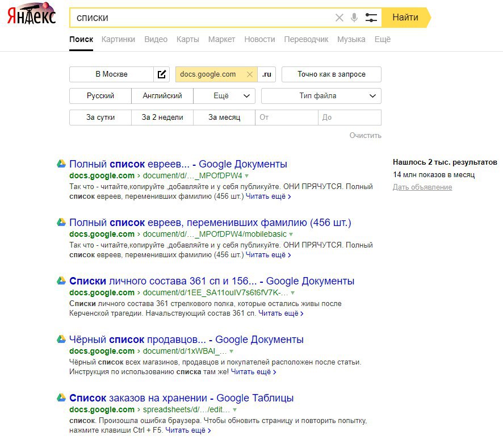Go to the Маркет tab
The height and width of the screenshot is (448, 503).
tap(221, 40)
